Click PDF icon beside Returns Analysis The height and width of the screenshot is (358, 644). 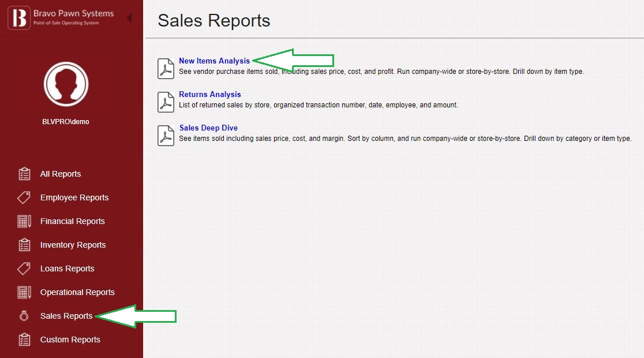click(166, 102)
